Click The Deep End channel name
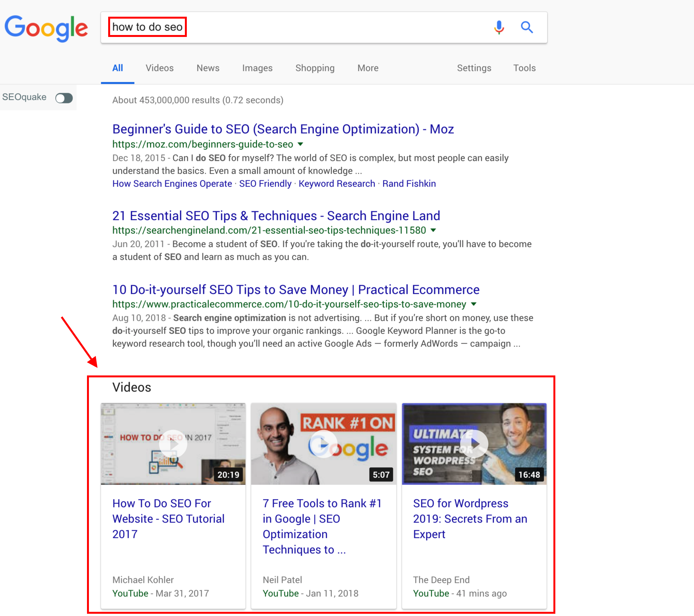694x616 pixels. click(441, 580)
